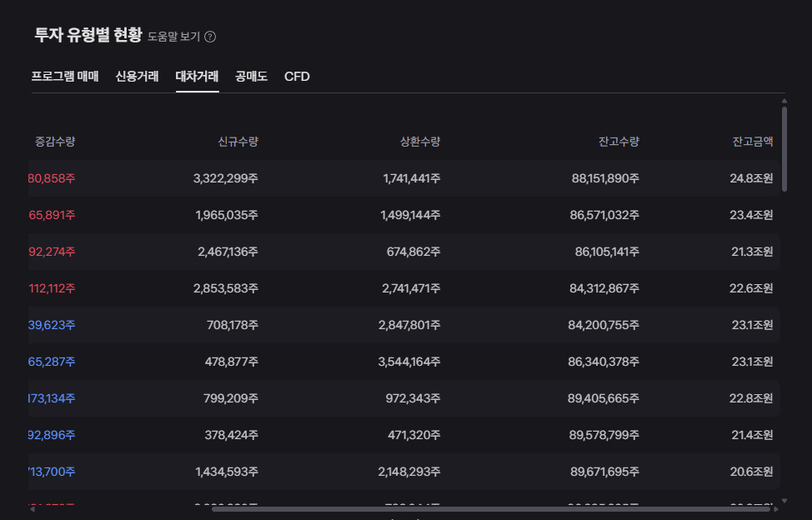Click the 신규수량 column header

point(238,142)
